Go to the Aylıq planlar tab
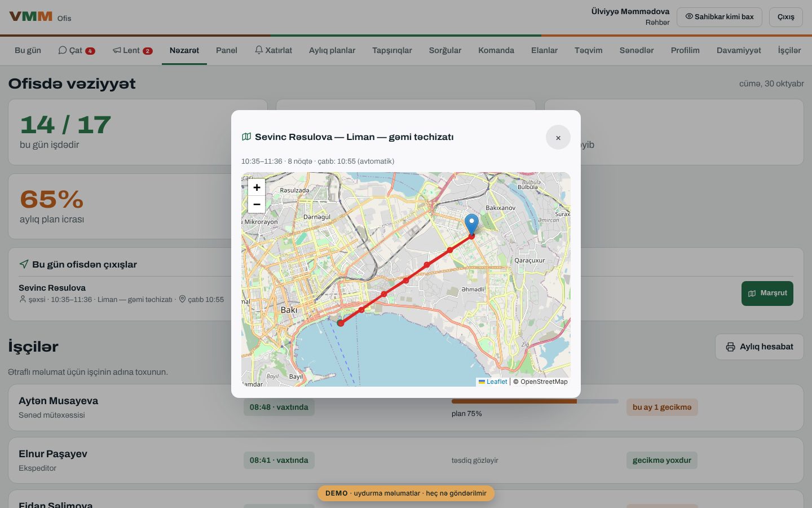The image size is (812, 508). pyautogui.click(x=332, y=50)
